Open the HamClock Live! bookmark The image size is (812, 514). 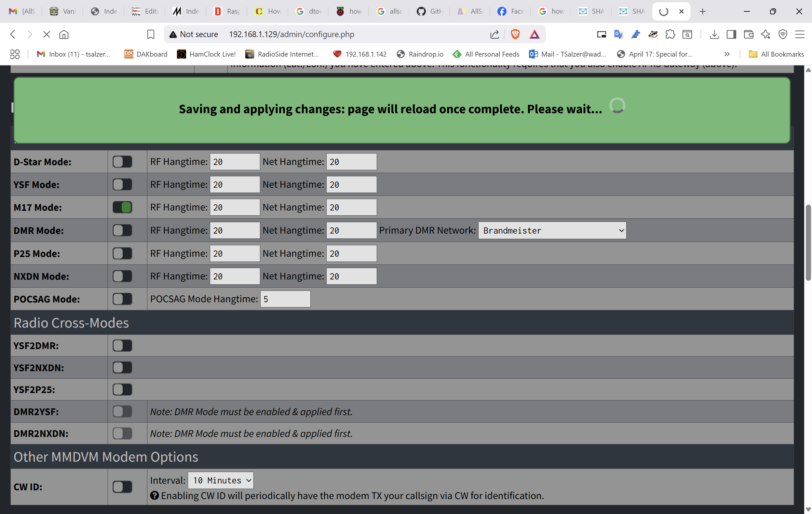click(x=206, y=54)
